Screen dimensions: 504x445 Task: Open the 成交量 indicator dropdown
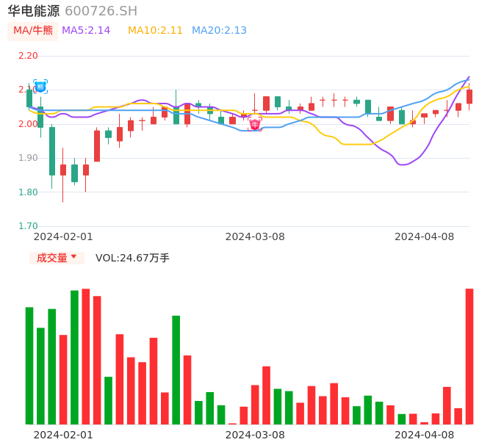point(57,258)
